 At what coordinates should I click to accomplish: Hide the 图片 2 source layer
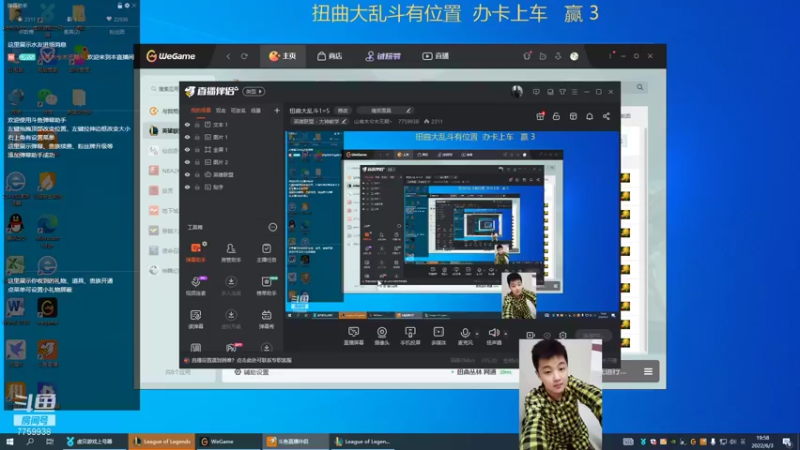coord(187,162)
